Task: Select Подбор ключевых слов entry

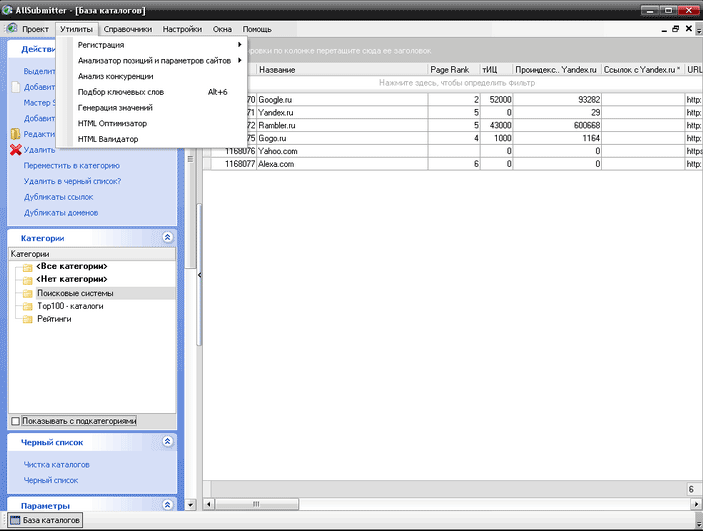Action: coord(152,92)
